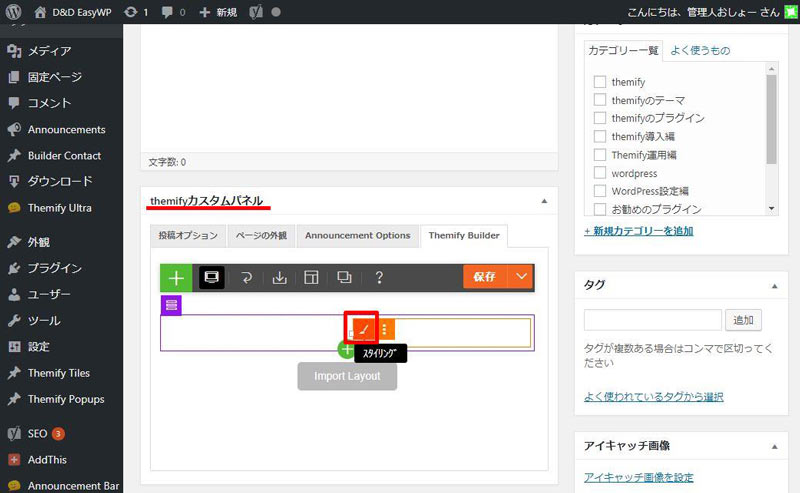
Task: Open Themify Tiles sidebar item
Action: point(61,373)
